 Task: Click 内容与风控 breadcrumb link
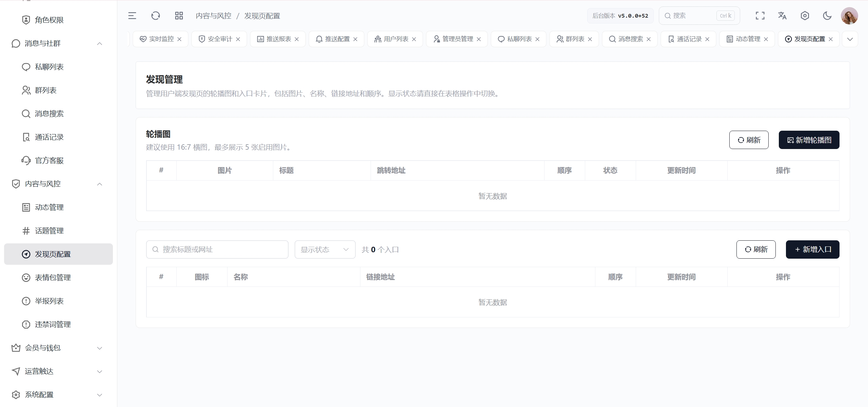[x=214, y=16]
